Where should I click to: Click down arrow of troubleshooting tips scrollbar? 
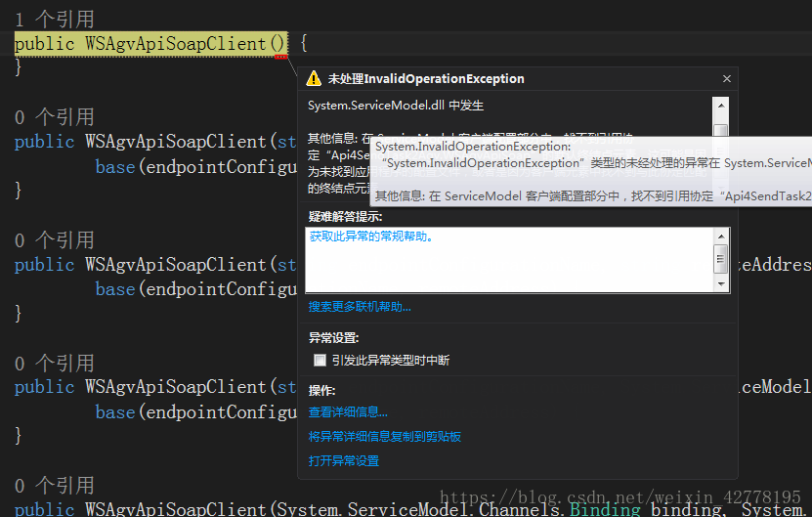pos(721,284)
